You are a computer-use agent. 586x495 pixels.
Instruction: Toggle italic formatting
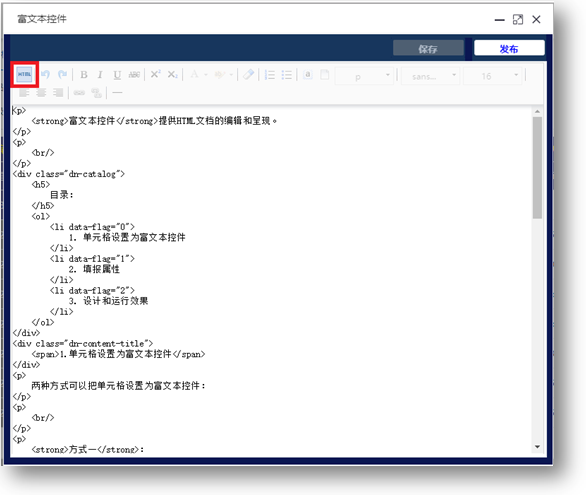[100, 75]
